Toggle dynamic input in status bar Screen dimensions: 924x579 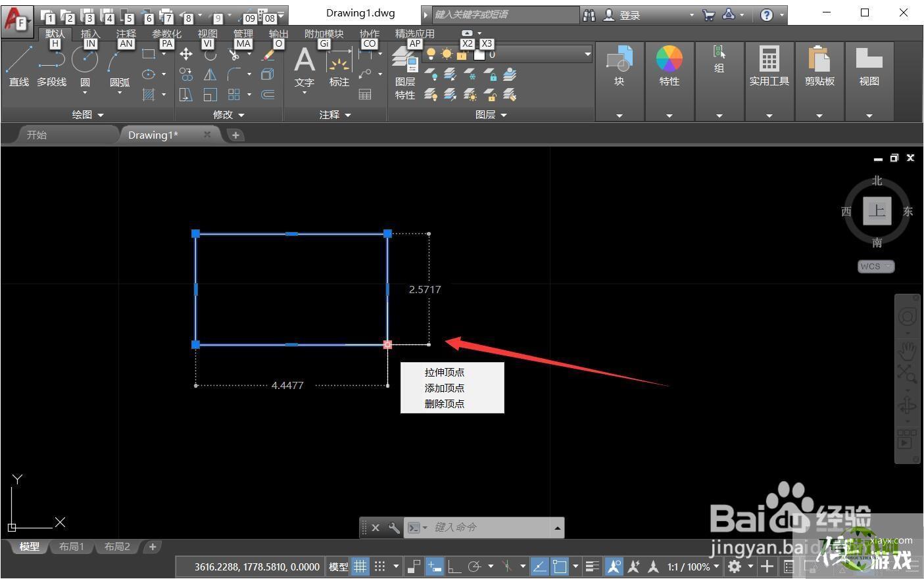pyautogui.click(x=435, y=567)
